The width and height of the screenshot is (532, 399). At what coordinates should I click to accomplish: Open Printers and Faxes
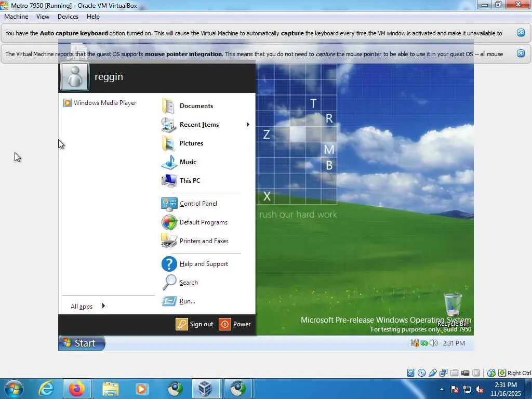coord(195,241)
